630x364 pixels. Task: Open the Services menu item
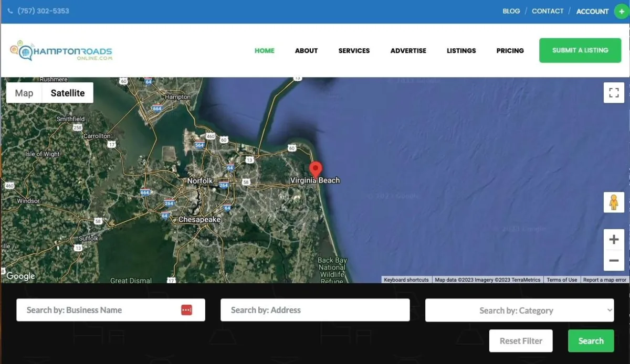point(354,51)
